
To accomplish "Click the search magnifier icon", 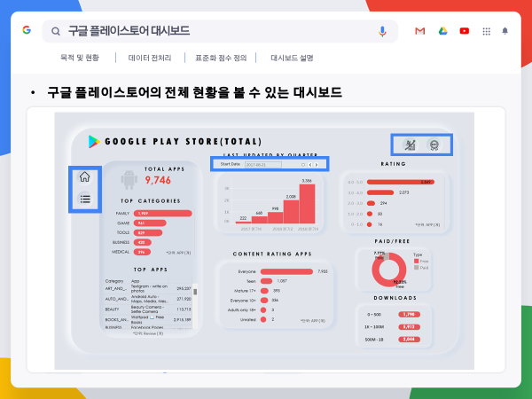I will [x=56, y=32].
